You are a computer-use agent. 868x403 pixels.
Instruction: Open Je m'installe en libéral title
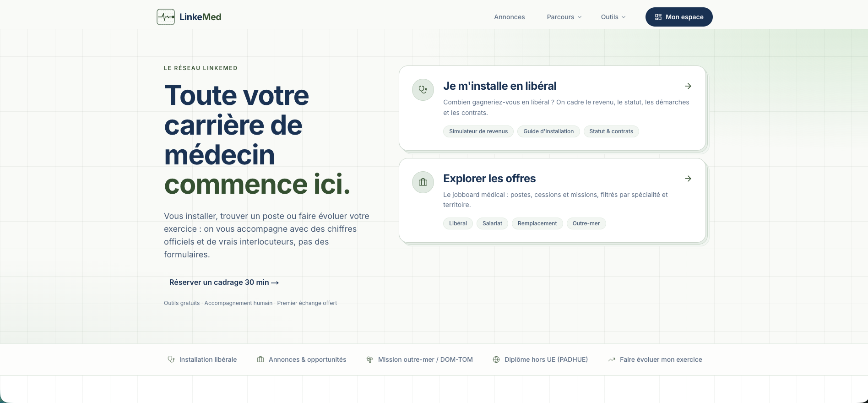[x=500, y=86]
